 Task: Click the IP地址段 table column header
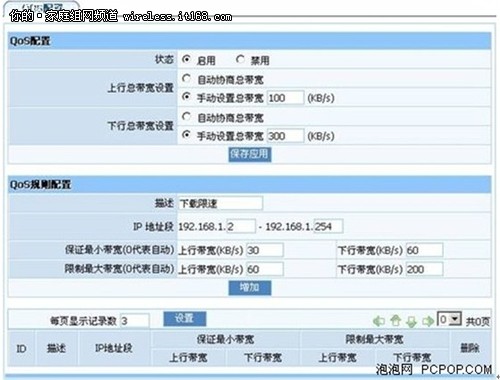tap(114, 348)
